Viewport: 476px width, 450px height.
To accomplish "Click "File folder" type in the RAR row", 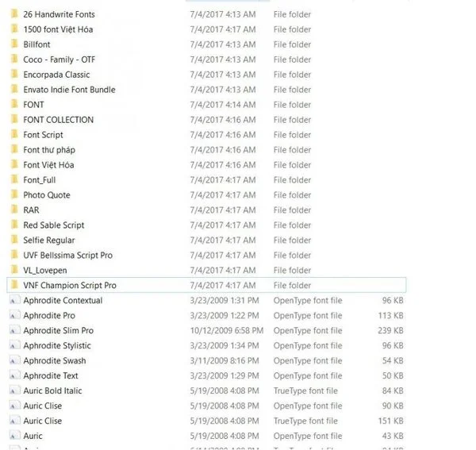I will tap(292, 210).
